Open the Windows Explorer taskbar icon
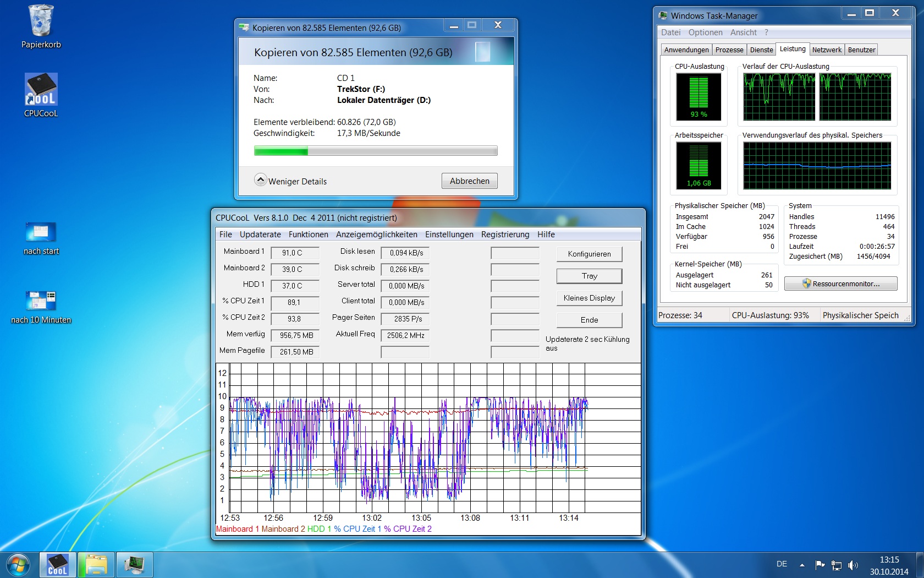 click(x=96, y=565)
